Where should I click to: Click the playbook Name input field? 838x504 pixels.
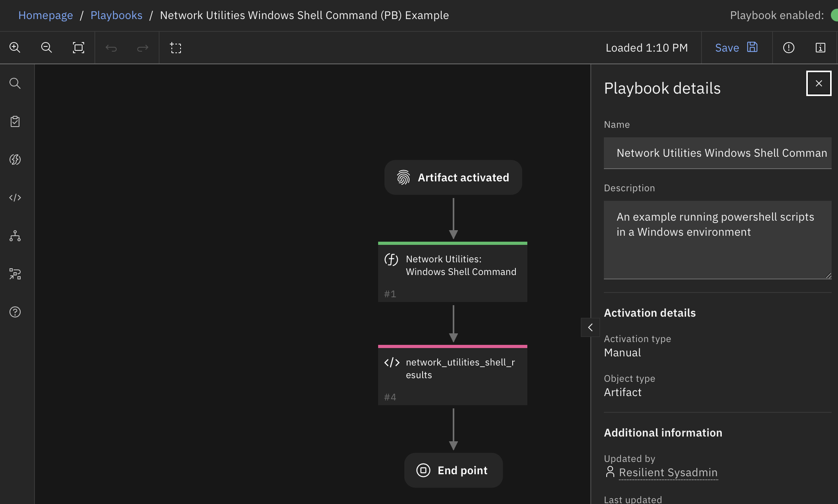718,153
